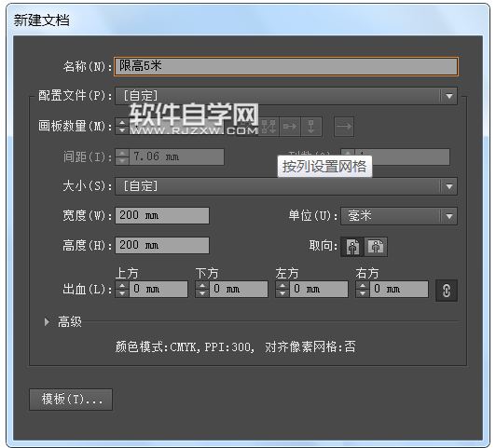Image resolution: width=496 pixels, height=448 pixels.
Task: Select the grid by column artboard layout icon
Action: pos(269,127)
